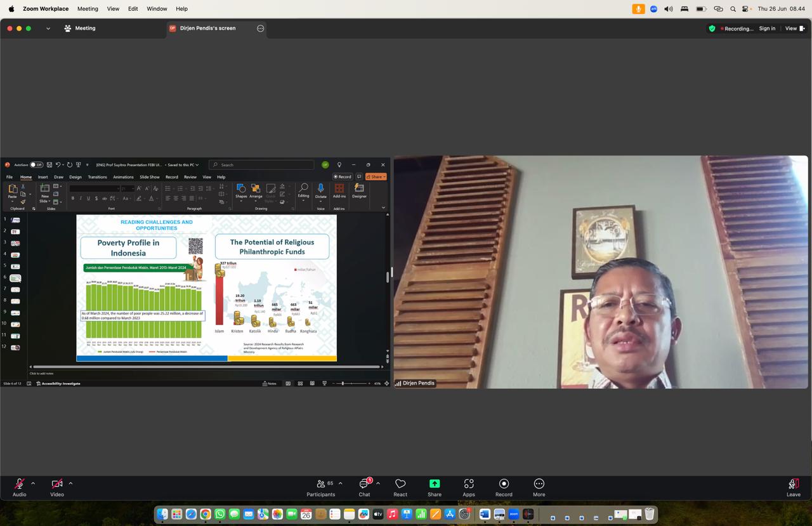The width and height of the screenshot is (812, 526).
Task: Click the green encryption shield icon
Action: 712,29
